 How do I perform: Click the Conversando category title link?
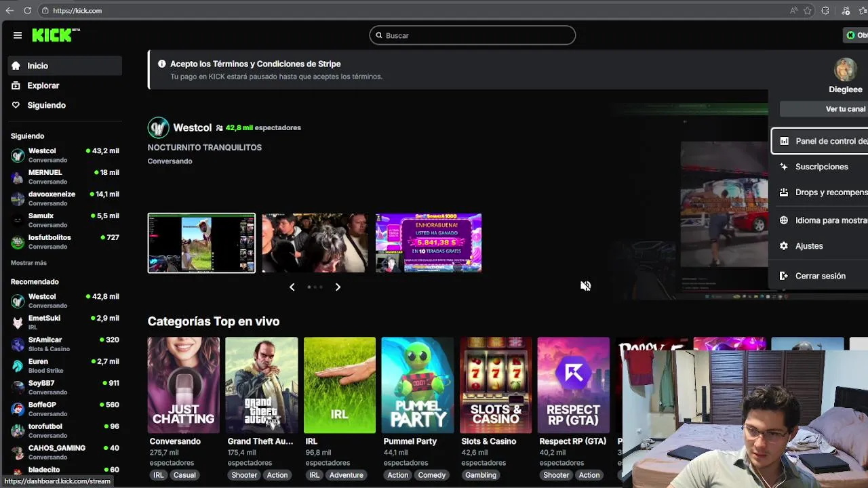click(175, 441)
